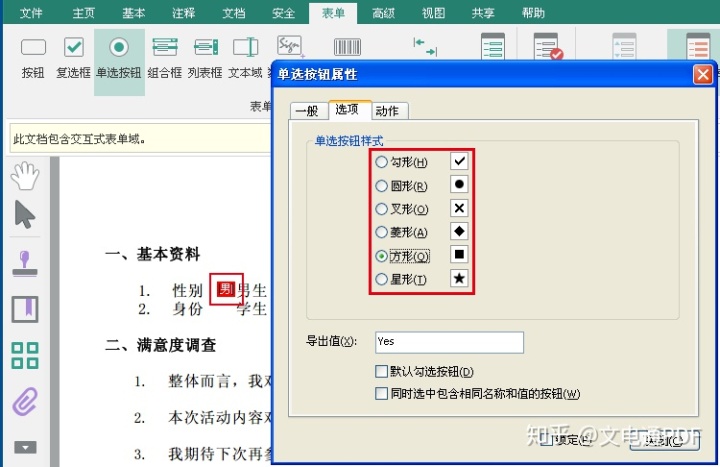This screenshot has height=467, width=720.
Task: Select the Hand tool in left sidebar
Action: 25,176
